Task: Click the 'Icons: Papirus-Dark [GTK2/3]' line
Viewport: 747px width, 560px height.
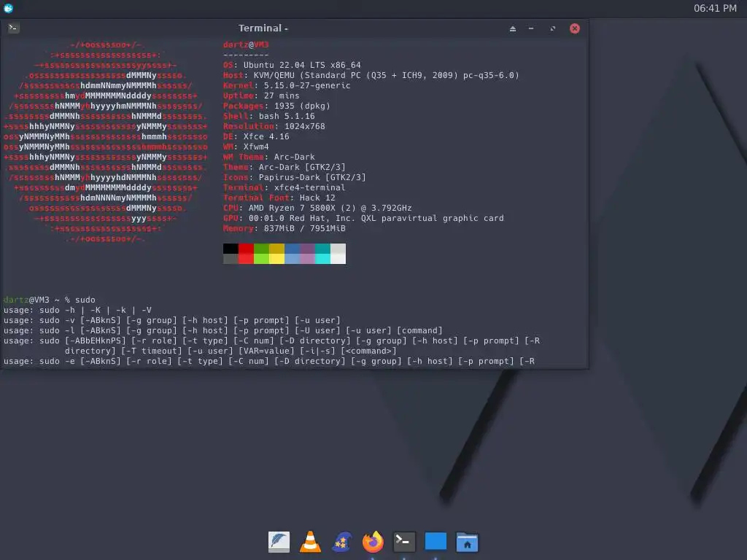Action: (295, 178)
